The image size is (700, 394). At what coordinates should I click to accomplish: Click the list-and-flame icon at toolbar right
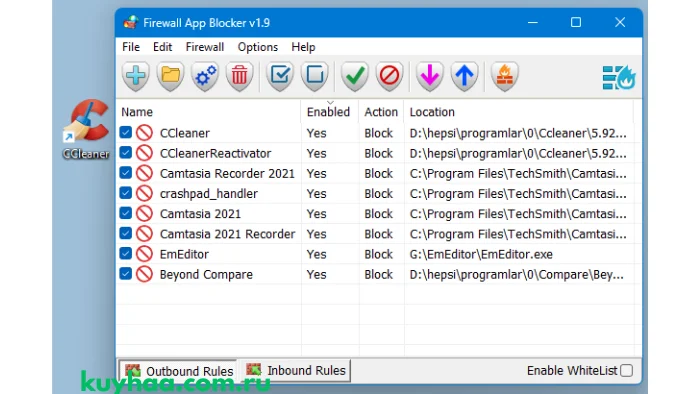(619, 77)
